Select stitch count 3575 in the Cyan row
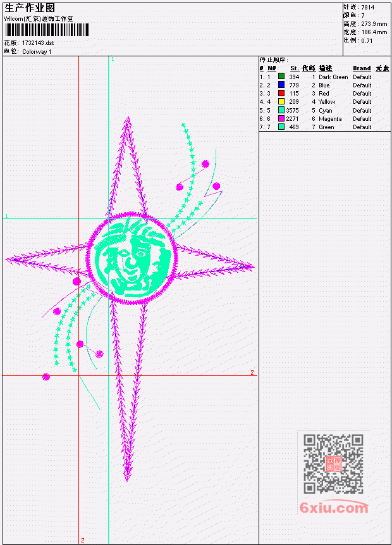 click(292, 111)
